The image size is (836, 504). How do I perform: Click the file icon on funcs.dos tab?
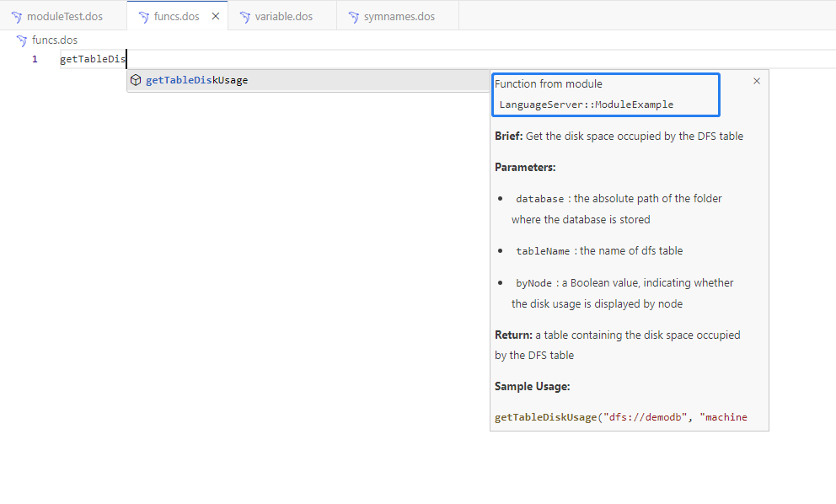[144, 17]
